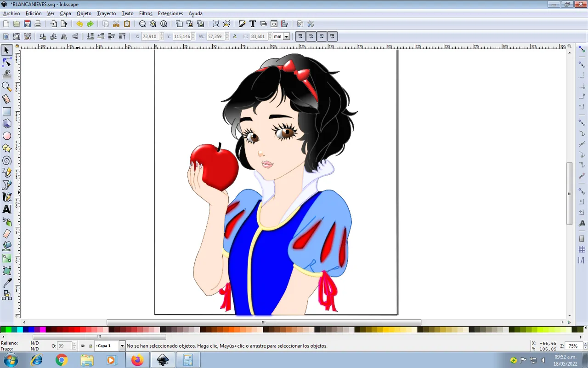Screen dimensions: 588x368
Task: Click the Save document icon
Action: click(x=28, y=24)
